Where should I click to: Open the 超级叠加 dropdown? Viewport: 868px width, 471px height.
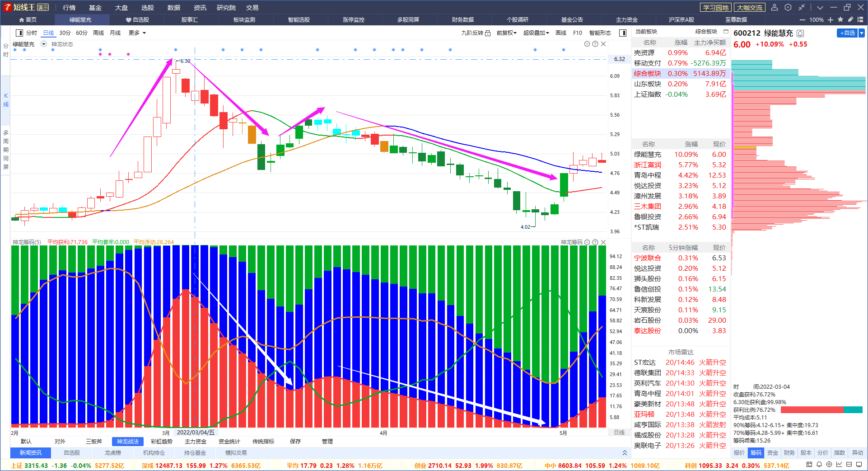coord(536,33)
